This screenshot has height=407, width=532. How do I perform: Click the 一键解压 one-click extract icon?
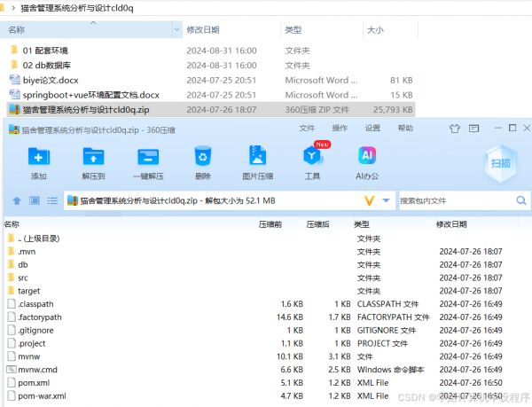point(148,156)
